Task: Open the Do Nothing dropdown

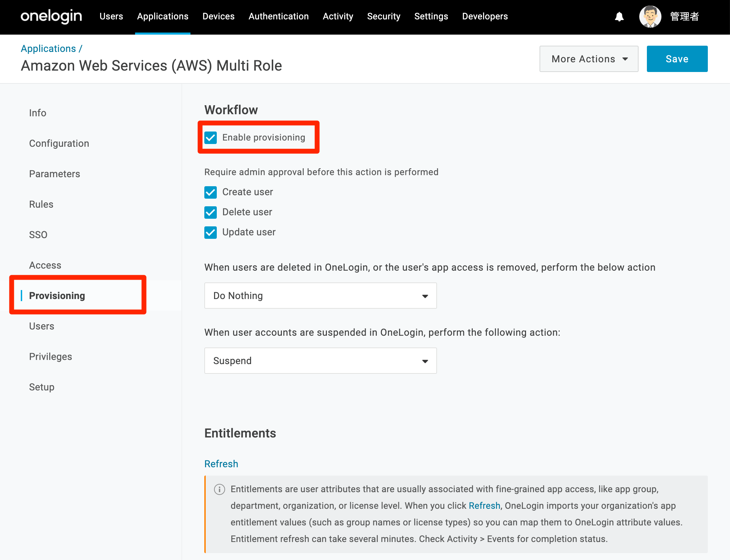Action: pos(320,296)
